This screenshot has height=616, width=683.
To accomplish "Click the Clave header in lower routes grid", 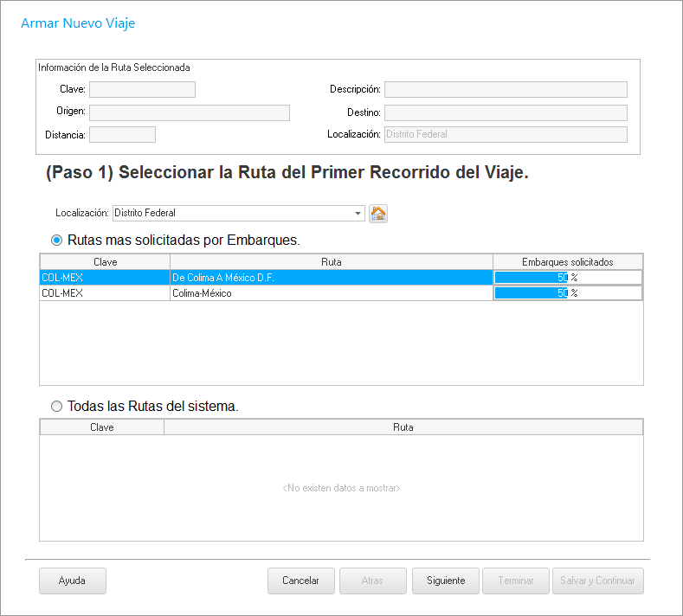I will click(101, 427).
